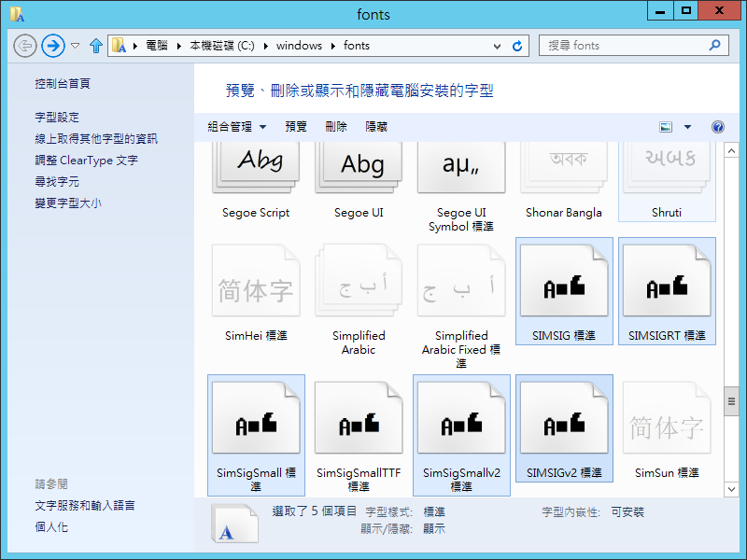
Task: Refresh the fonts folder view
Action: tap(517, 46)
